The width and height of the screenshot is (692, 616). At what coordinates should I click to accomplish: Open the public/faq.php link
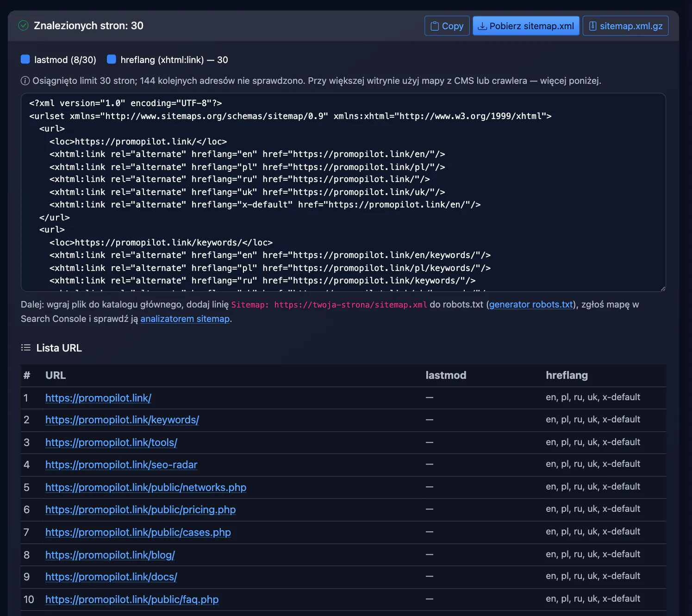[132, 599]
